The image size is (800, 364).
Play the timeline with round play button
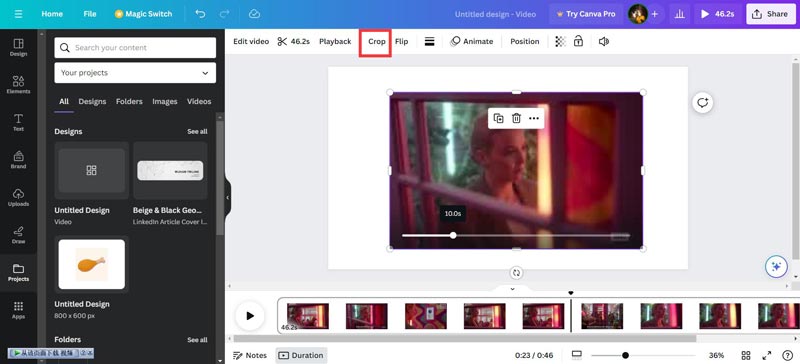(250, 316)
